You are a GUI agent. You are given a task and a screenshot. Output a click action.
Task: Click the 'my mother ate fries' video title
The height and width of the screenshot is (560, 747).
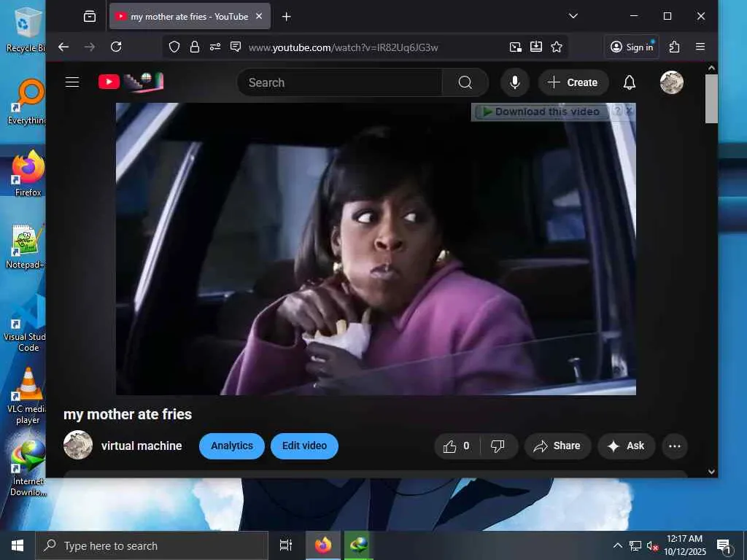tap(128, 414)
